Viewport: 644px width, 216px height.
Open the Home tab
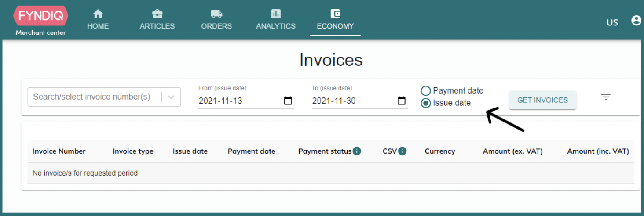tap(98, 20)
